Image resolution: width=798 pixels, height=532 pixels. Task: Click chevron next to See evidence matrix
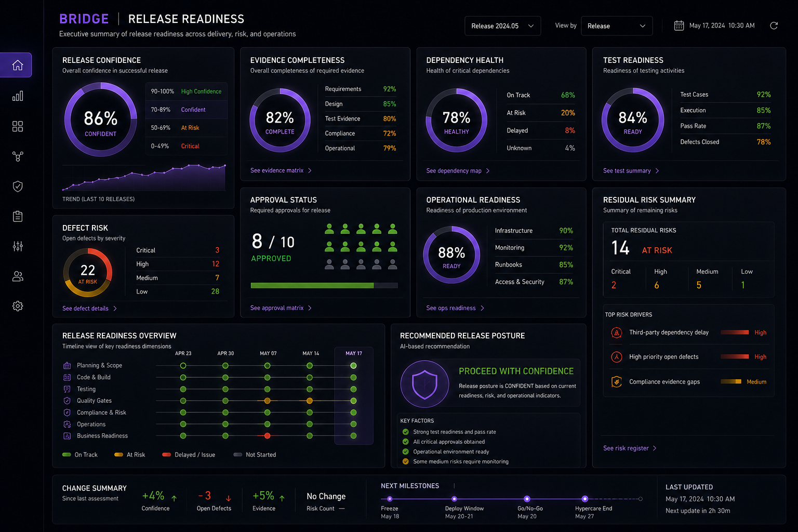click(310, 170)
